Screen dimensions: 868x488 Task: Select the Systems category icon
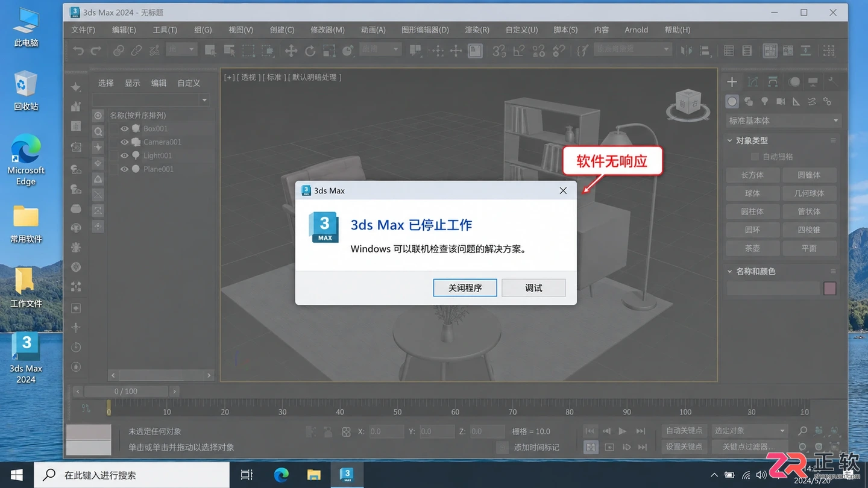pos(828,101)
